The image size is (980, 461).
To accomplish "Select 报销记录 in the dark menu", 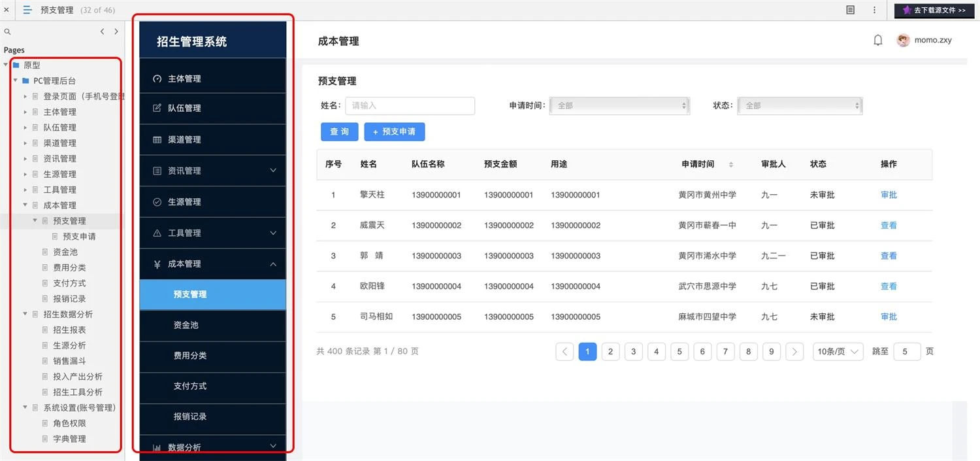I will click(213, 417).
